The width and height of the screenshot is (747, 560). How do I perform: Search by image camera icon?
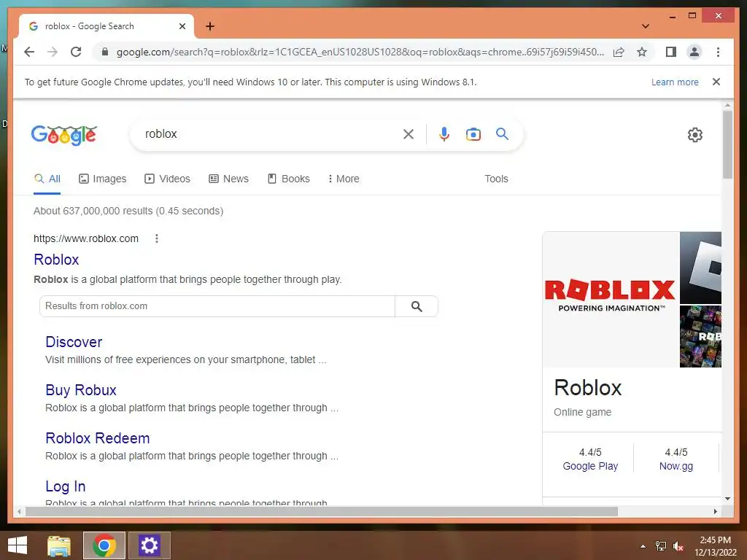coord(473,134)
